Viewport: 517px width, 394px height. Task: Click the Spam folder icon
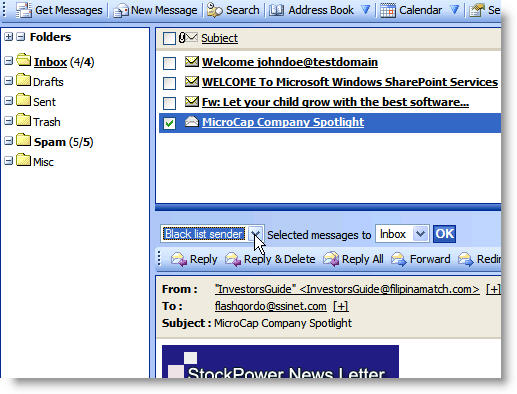point(24,140)
